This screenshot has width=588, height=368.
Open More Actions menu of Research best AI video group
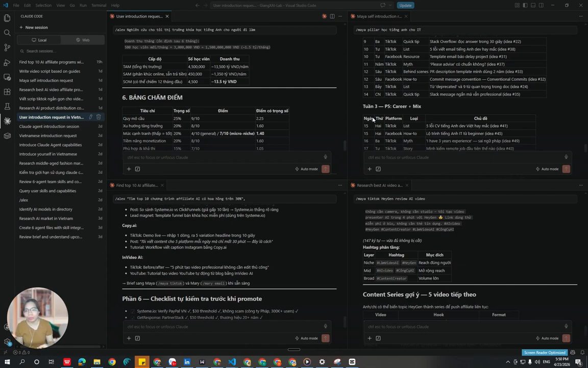coord(581,185)
